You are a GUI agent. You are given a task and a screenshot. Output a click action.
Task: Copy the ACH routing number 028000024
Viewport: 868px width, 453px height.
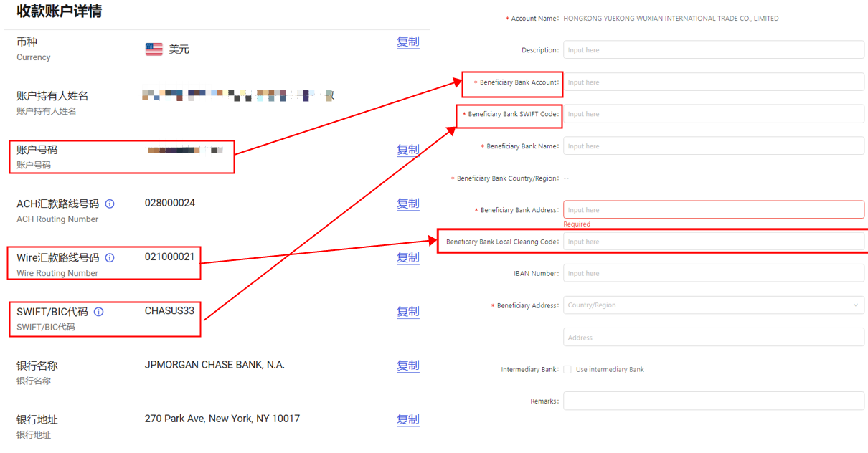pyautogui.click(x=407, y=204)
